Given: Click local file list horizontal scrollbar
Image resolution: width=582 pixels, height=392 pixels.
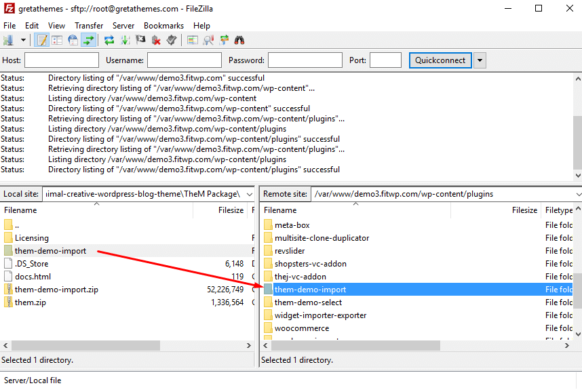Looking at the screenshot, I should 85,346.
